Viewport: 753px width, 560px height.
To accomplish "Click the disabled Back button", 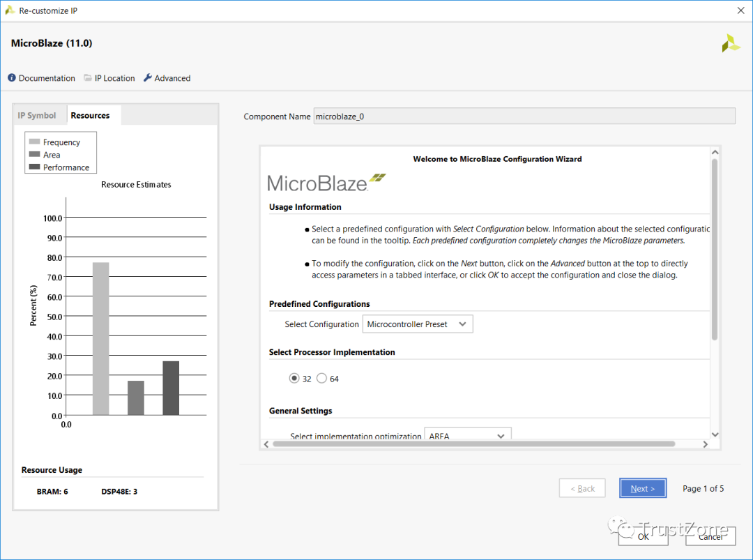I will point(582,488).
